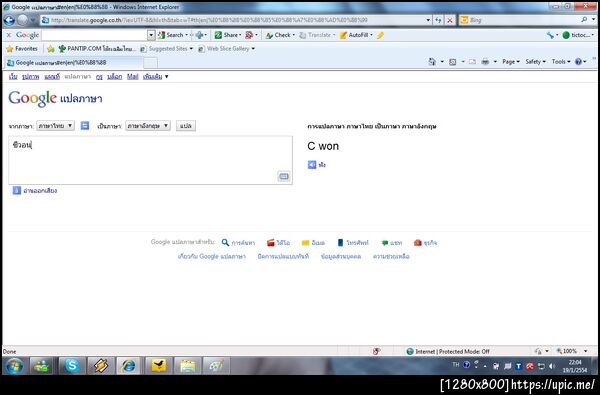
Task: Click the red Stop loading button
Action: (450, 20)
